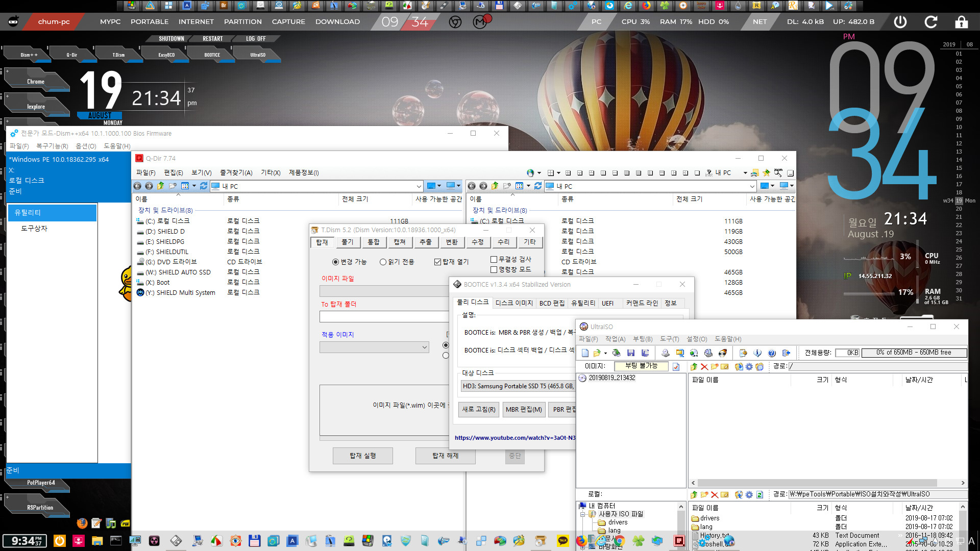
Task: Switch to 'BCD 편집' tab in BOOTICE
Action: [x=552, y=303]
